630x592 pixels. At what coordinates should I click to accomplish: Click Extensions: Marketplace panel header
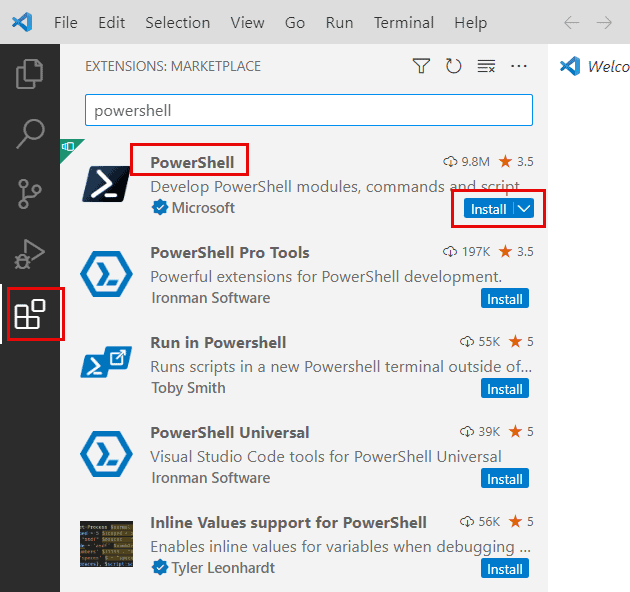(x=173, y=66)
